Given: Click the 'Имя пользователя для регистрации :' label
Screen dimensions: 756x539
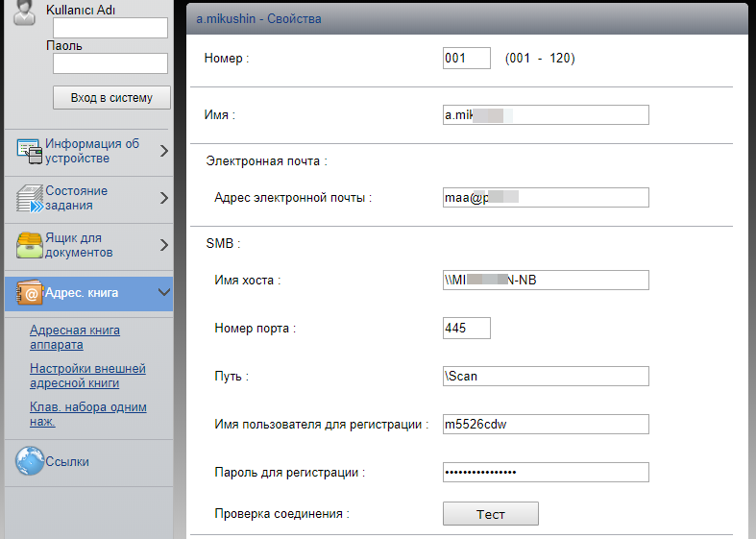Looking at the screenshot, I should [322, 425].
